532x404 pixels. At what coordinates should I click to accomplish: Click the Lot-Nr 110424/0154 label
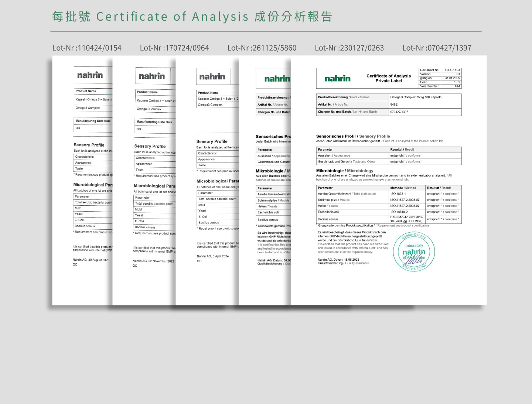coord(87,48)
